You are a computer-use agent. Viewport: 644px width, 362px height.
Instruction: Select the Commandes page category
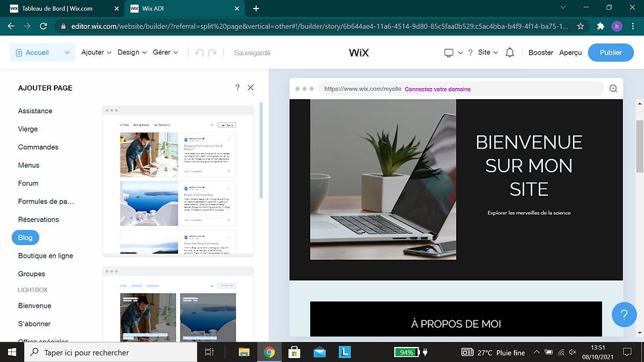tap(38, 147)
